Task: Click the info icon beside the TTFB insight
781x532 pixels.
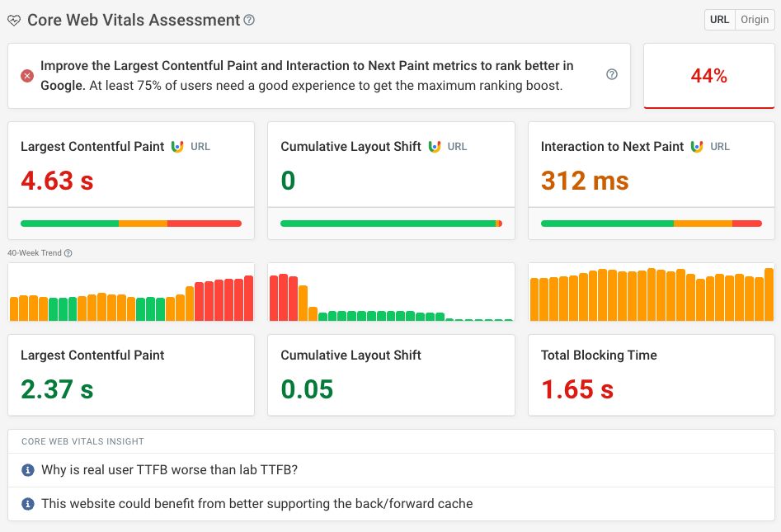Action: click(x=27, y=471)
